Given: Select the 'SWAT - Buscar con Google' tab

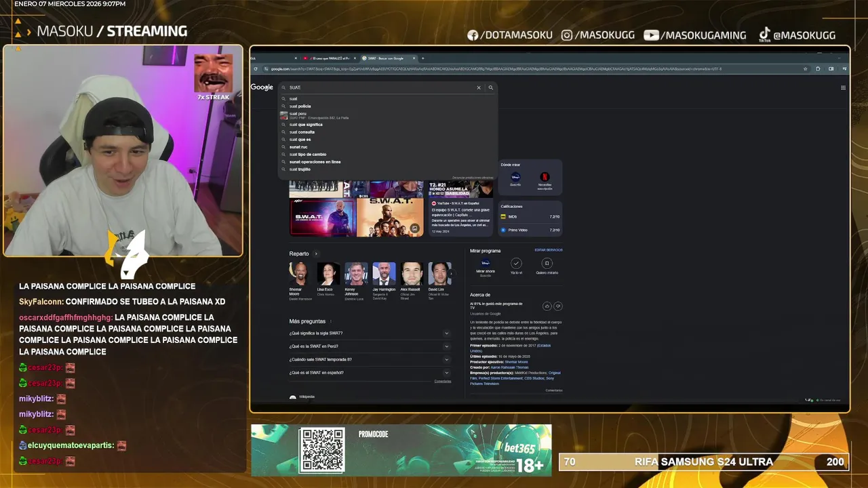Looking at the screenshot, I should tap(388, 58).
